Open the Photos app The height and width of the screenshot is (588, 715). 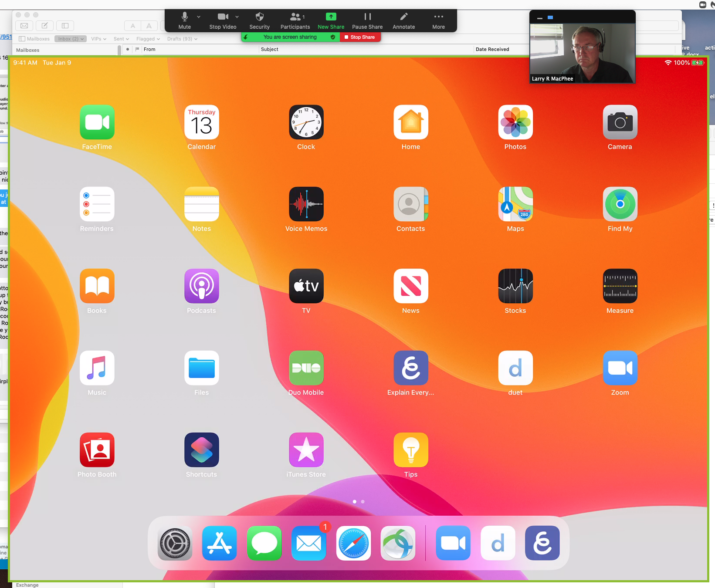(x=515, y=122)
